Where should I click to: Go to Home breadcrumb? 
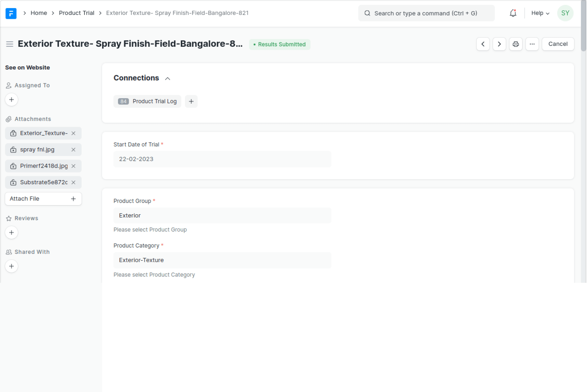tap(39, 13)
